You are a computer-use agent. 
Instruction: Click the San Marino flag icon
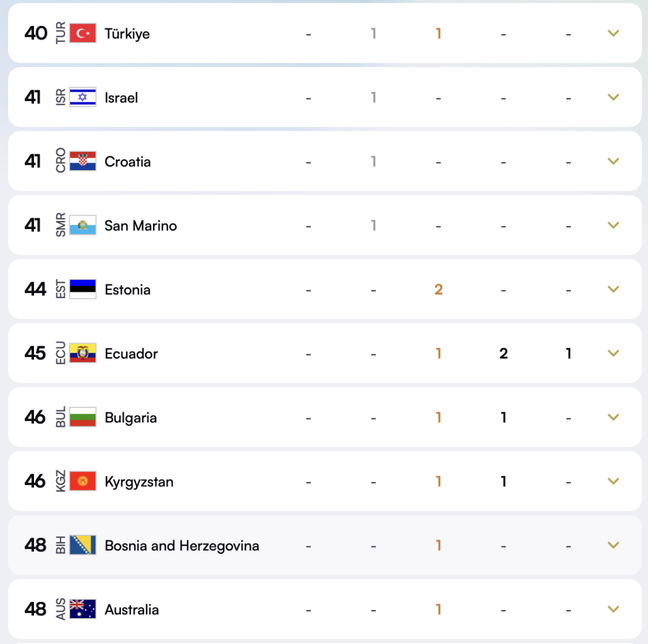pyautogui.click(x=82, y=225)
